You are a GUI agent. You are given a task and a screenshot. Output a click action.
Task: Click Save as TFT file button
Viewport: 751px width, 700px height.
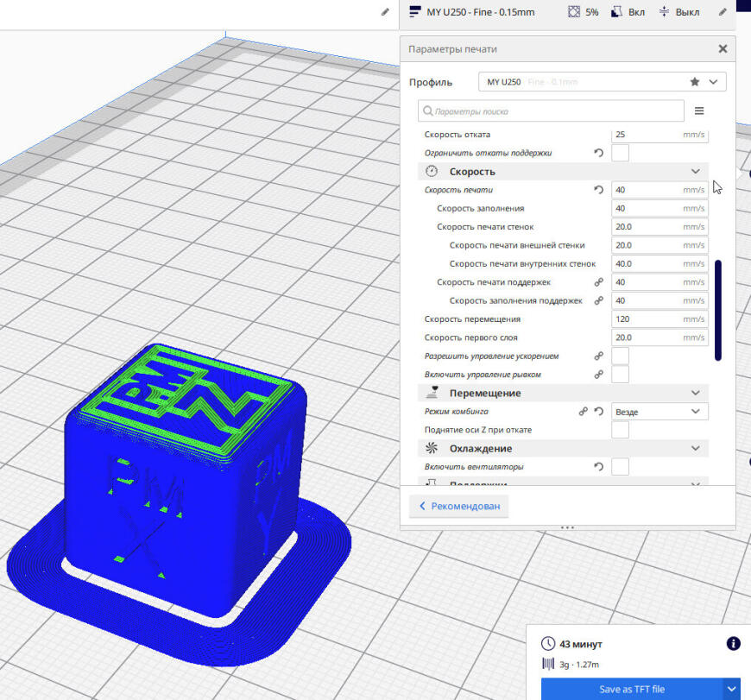tap(632, 689)
